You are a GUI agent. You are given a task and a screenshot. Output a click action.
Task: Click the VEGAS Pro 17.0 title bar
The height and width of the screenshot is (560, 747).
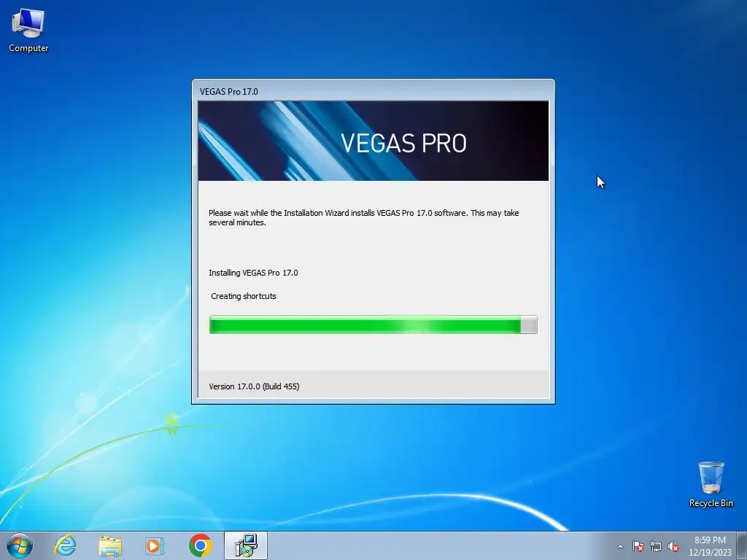(x=373, y=91)
